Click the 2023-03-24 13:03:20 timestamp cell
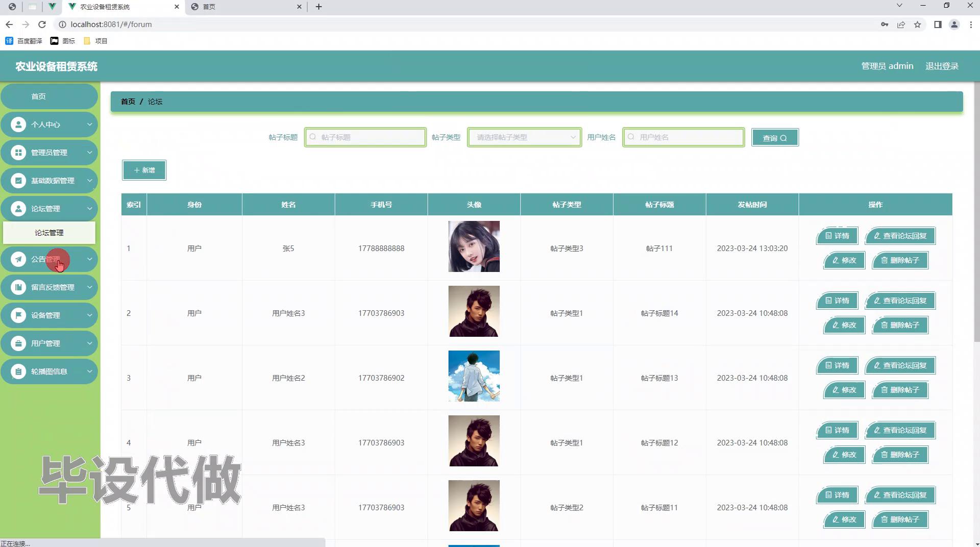The width and height of the screenshot is (980, 547). 752,248
